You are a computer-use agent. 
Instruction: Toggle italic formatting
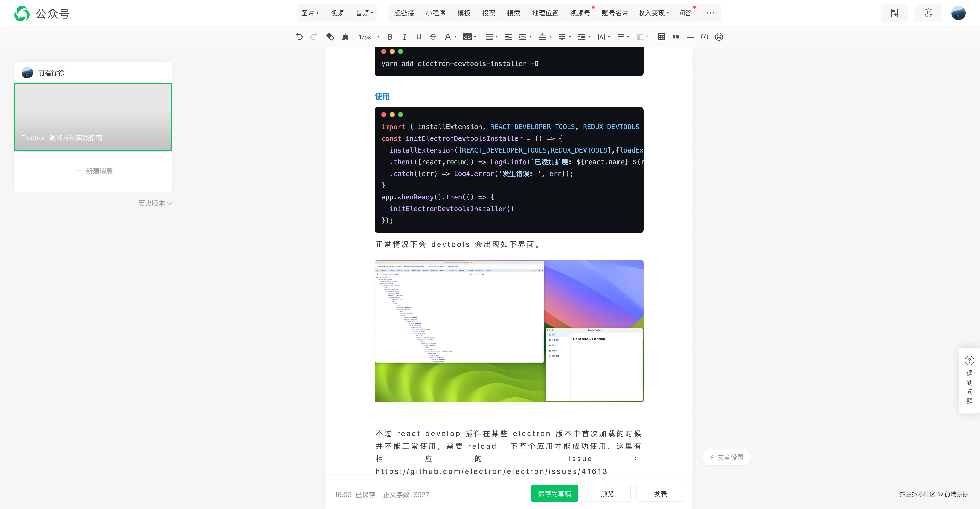(404, 37)
